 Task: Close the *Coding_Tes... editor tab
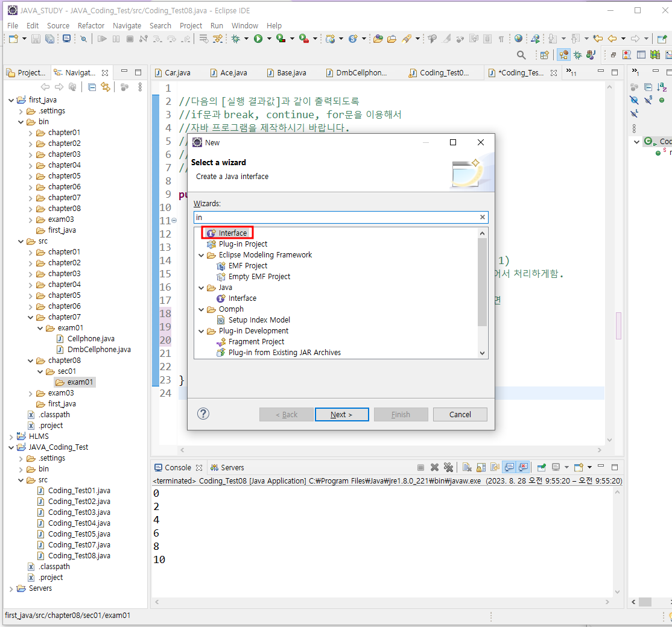[554, 73]
